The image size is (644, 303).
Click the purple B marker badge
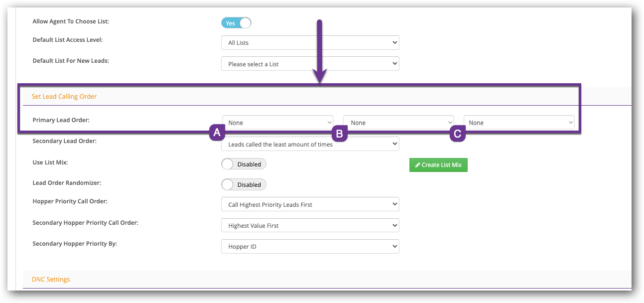click(x=340, y=133)
